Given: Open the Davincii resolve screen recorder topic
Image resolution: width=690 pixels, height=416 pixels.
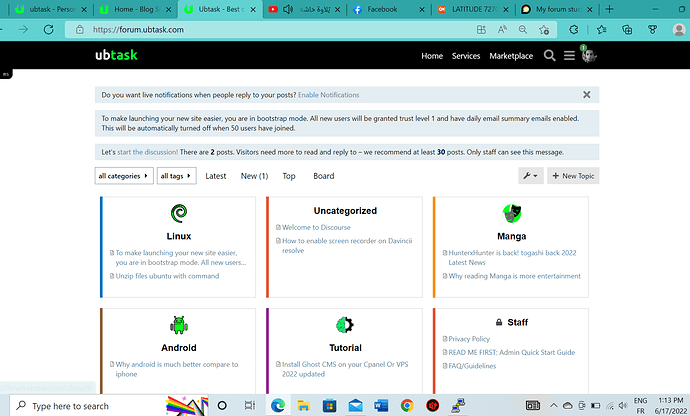Looking at the screenshot, I should (347, 246).
